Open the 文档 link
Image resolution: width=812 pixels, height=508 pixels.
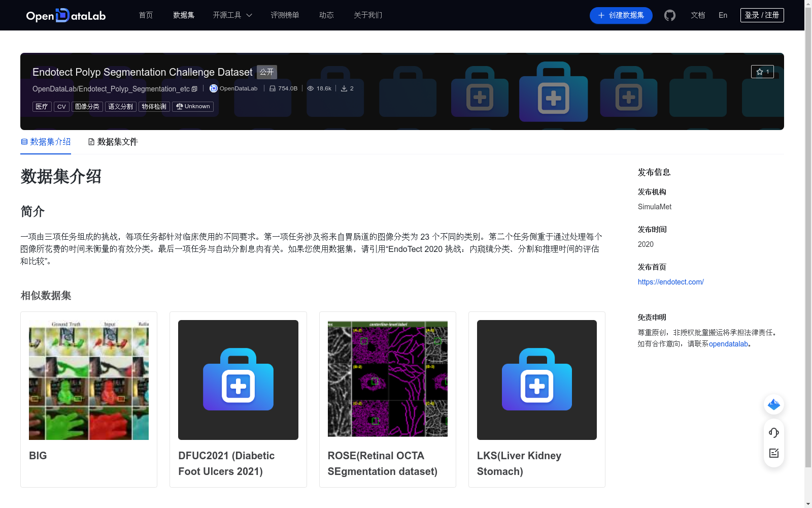(698, 15)
